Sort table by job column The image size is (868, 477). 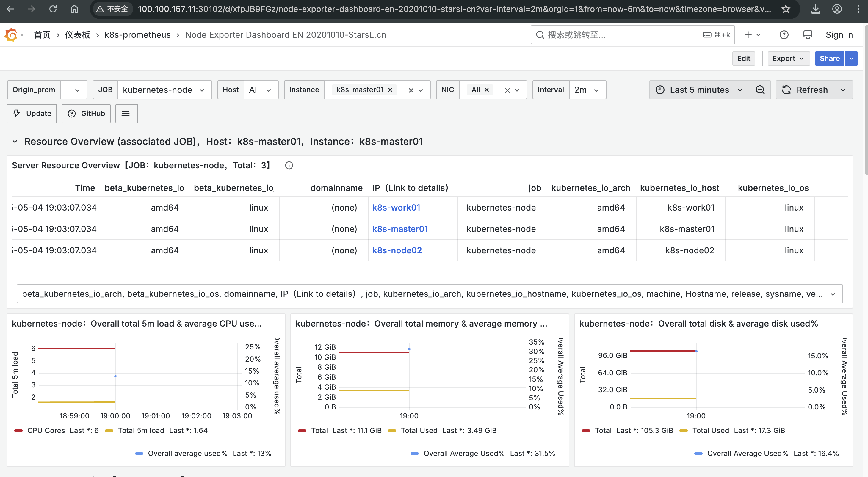(x=535, y=188)
